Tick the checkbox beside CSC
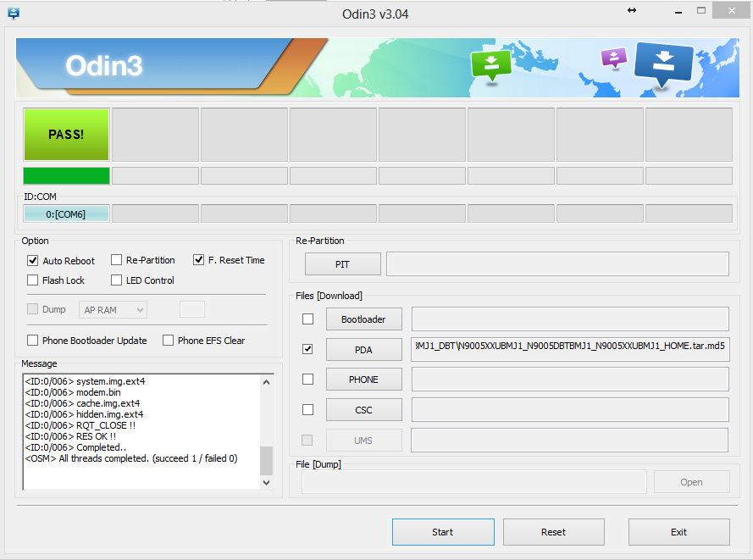 pos(307,410)
